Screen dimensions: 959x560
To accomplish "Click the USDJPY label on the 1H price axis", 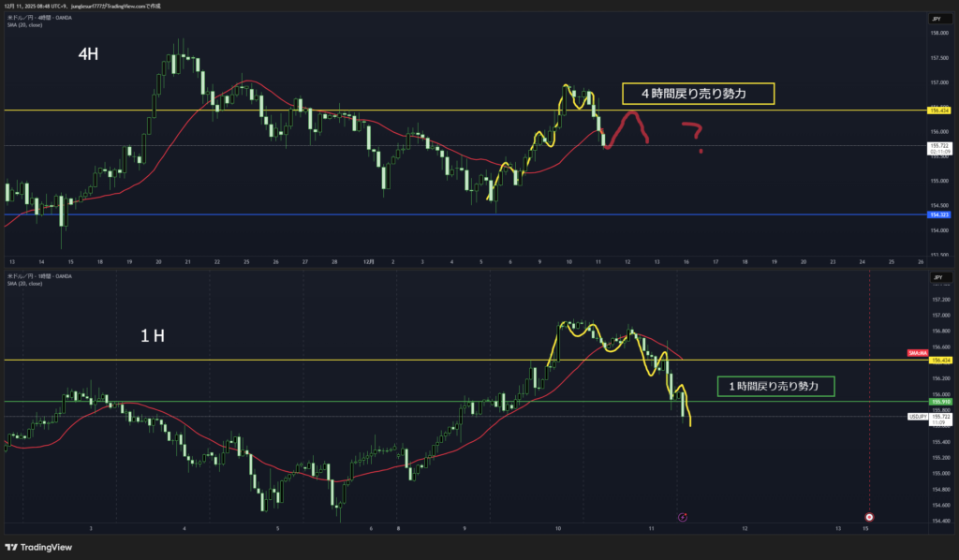I will 917,416.
